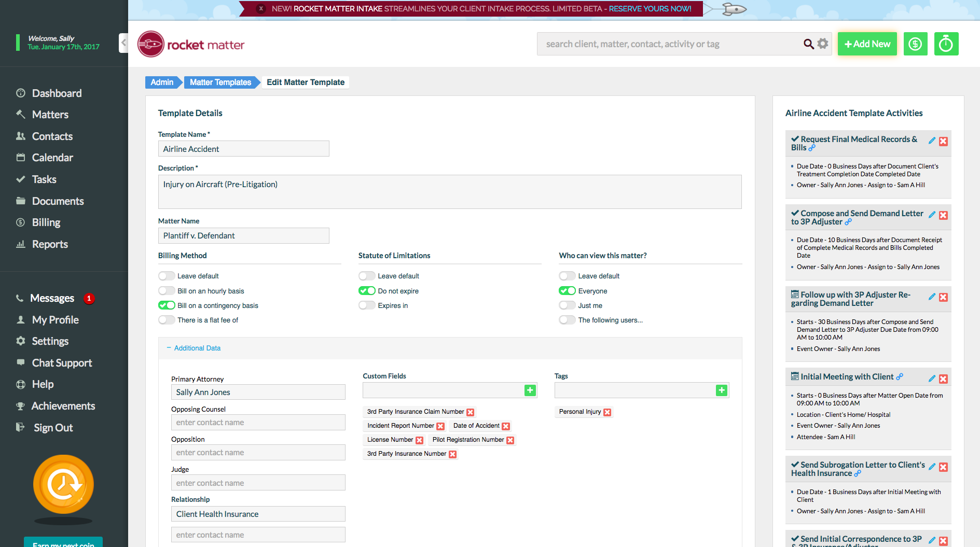Switch matter visibility to Just me
Image resolution: width=980 pixels, height=547 pixels.
(x=567, y=305)
